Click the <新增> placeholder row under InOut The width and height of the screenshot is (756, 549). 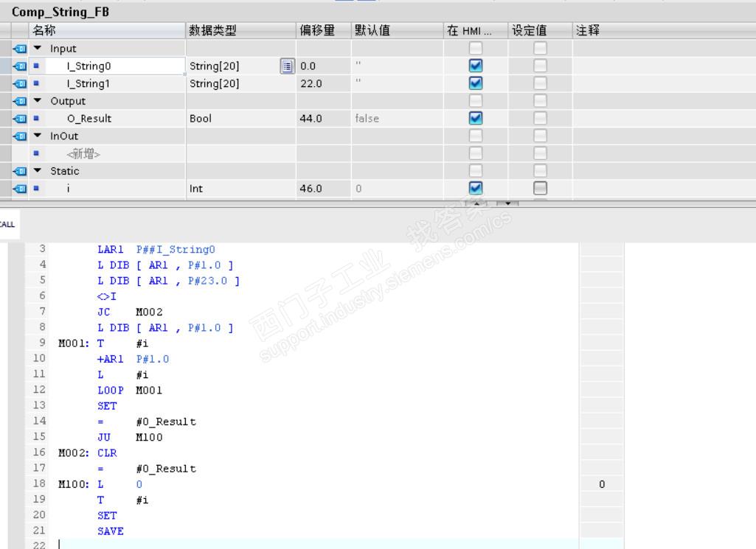83,153
